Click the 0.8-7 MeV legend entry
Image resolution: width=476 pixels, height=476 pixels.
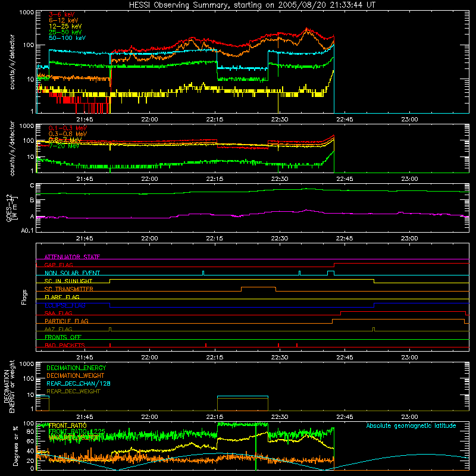[65, 140]
